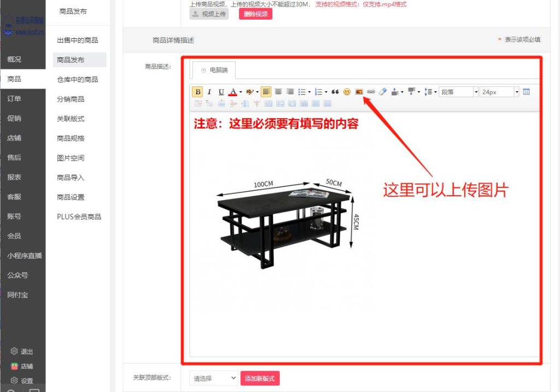Open the font color picker
560x392 pixels.
point(234,91)
